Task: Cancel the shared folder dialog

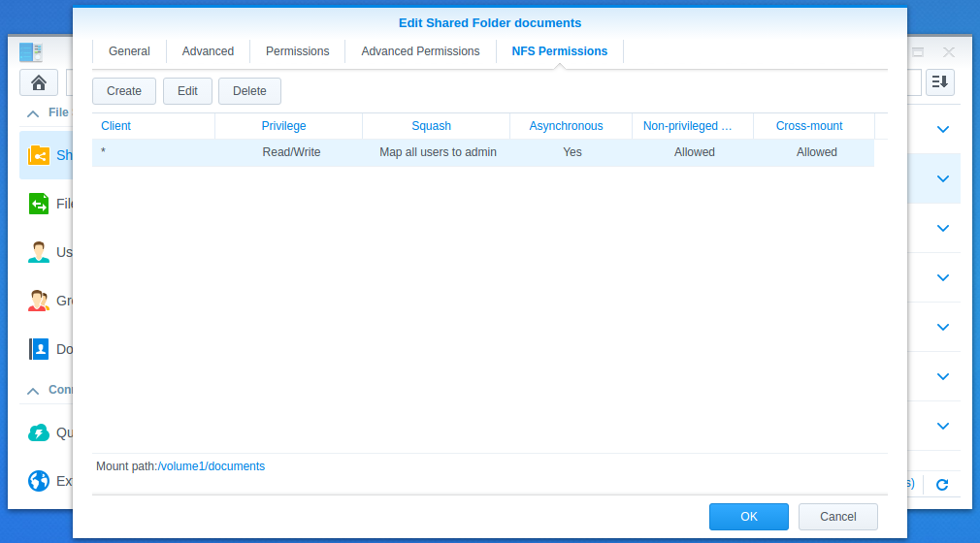Action: (x=837, y=517)
